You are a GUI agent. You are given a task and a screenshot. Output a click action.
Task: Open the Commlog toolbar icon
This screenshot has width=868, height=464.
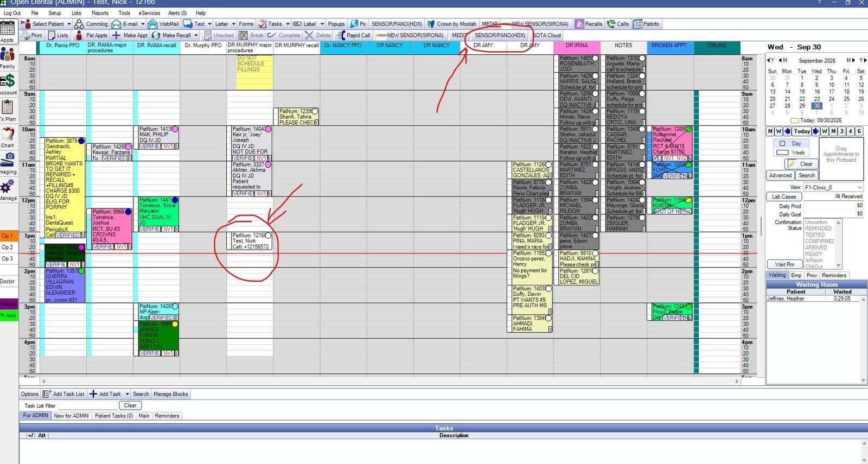coord(79,24)
